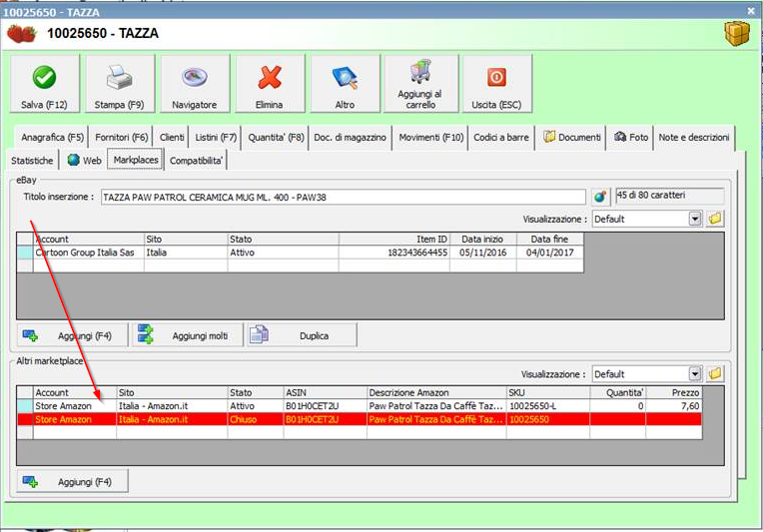The image size is (763, 532).
Task: Open the eBay Visualizzazione Default dropdown
Action: [695, 219]
